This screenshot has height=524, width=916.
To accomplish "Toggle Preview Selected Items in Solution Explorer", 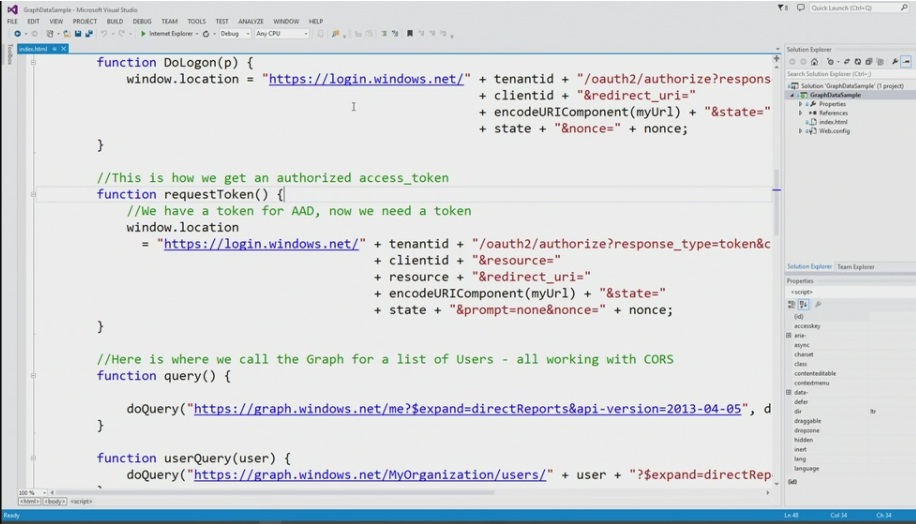I will click(906, 62).
